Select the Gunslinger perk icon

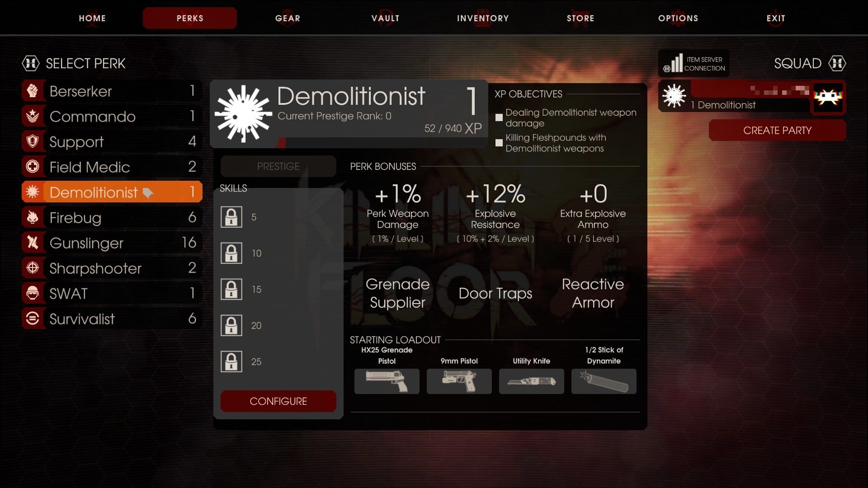(x=32, y=243)
